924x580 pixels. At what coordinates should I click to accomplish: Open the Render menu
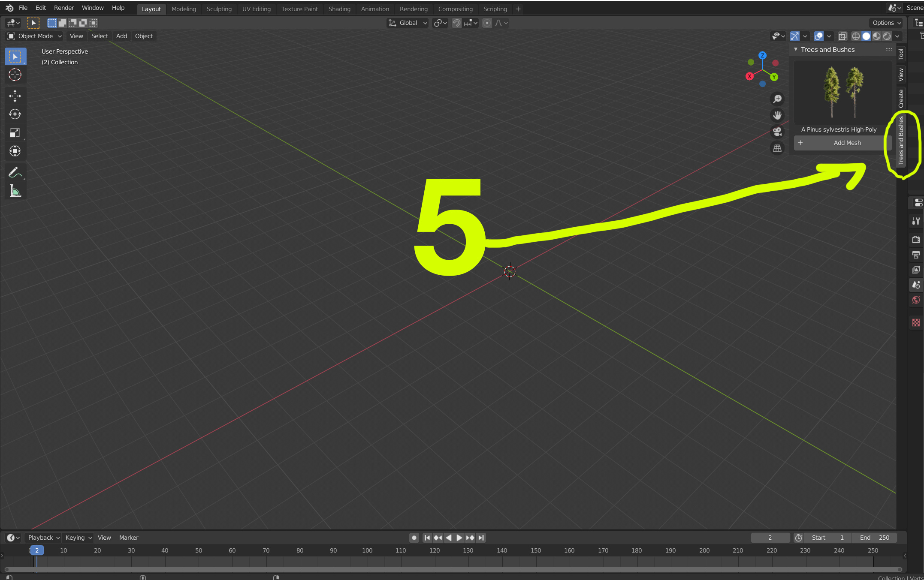coord(63,8)
